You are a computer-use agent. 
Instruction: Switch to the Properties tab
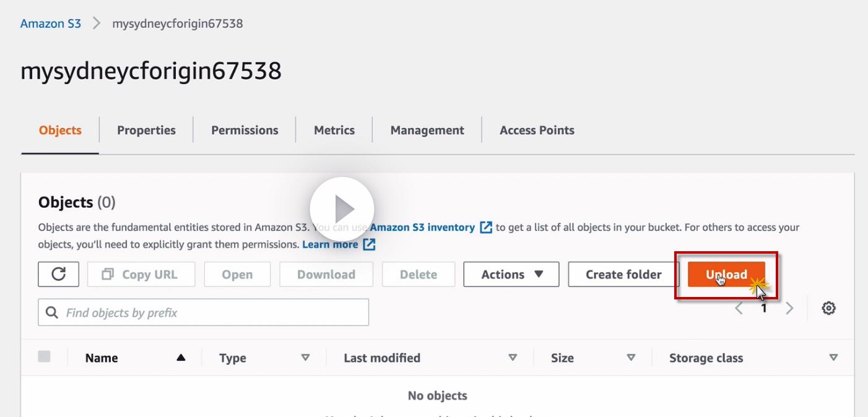point(146,131)
